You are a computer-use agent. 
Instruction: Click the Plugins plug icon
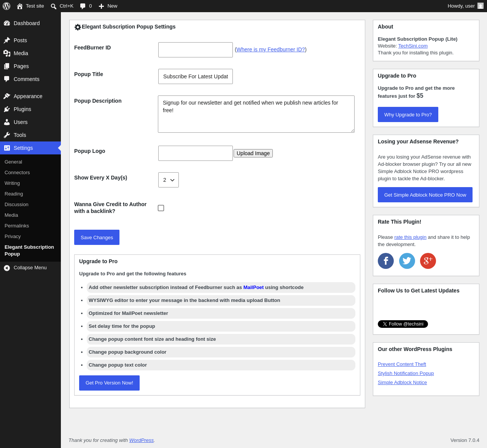pos(7,109)
